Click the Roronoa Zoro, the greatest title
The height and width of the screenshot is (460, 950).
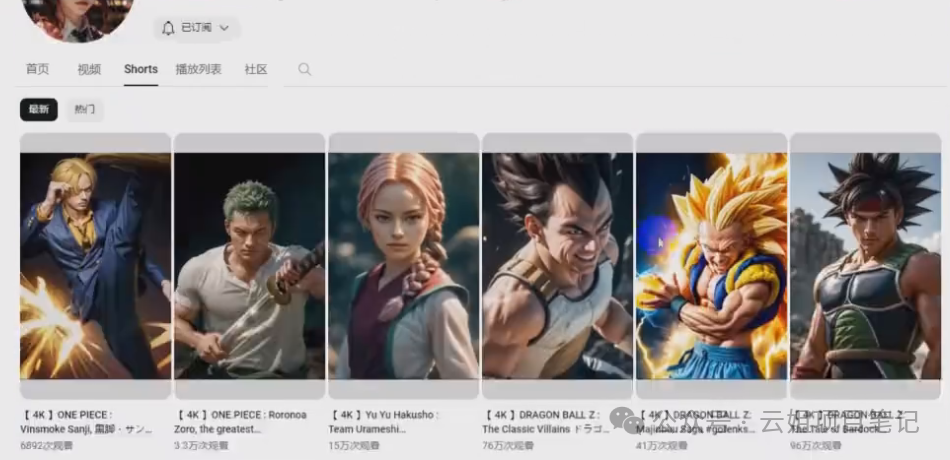coord(241,422)
